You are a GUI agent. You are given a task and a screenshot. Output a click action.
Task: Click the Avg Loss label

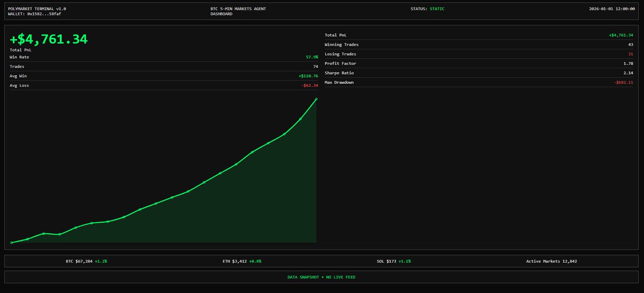(x=19, y=85)
